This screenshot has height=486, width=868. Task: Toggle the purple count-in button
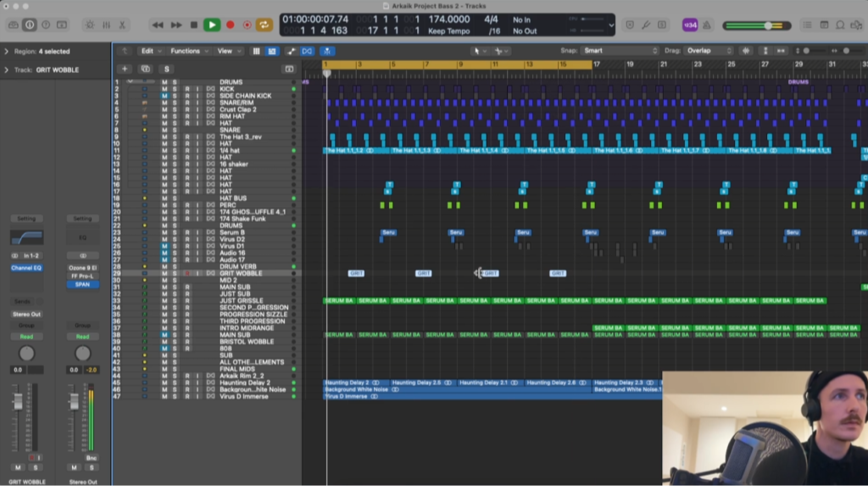(690, 25)
